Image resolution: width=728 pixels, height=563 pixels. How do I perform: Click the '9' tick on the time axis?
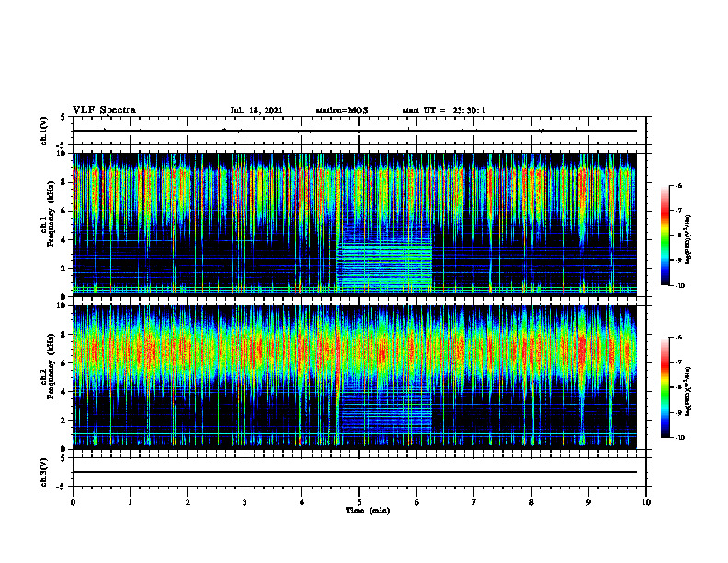(x=588, y=502)
